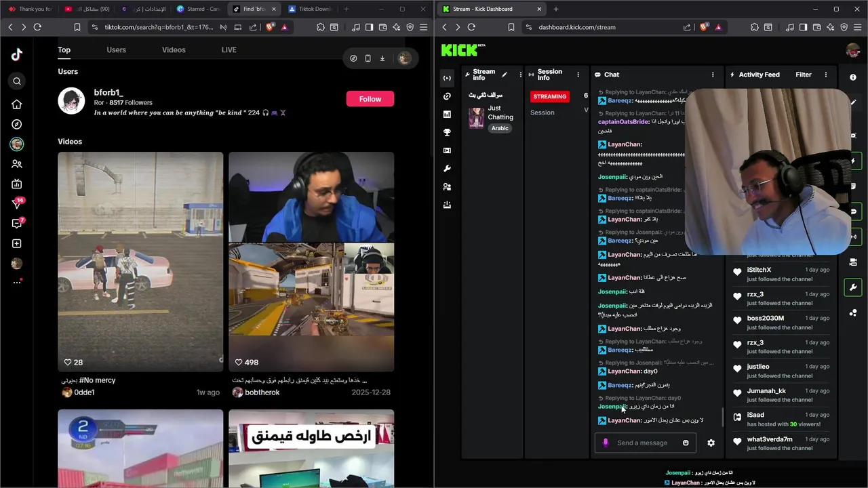868x488 pixels.
Task: Follow the bforb1_ user
Action: tap(370, 99)
